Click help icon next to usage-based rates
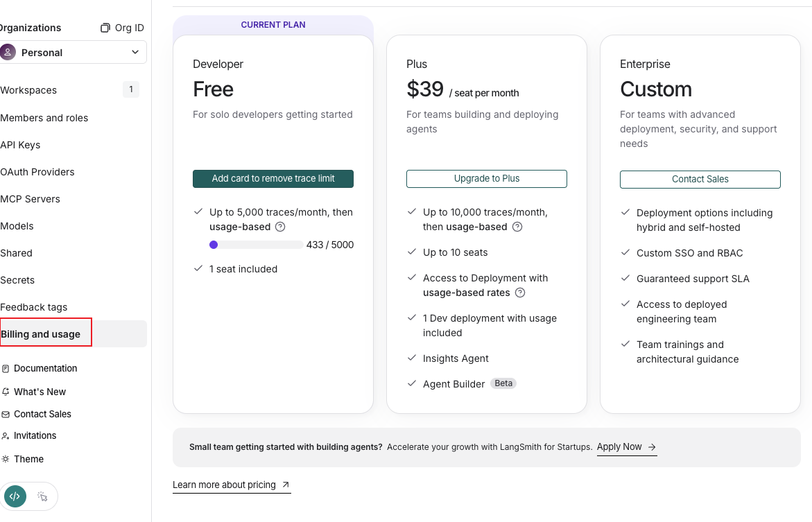812x522 pixels. 520,293
